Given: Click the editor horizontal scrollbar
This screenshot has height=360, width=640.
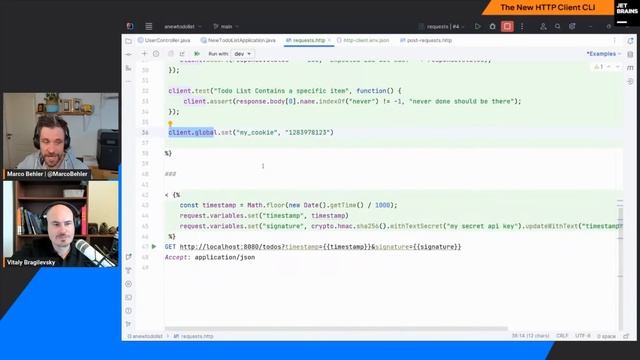Looking at the screenshot, I should pyautogui.click(x=336, y=328).
